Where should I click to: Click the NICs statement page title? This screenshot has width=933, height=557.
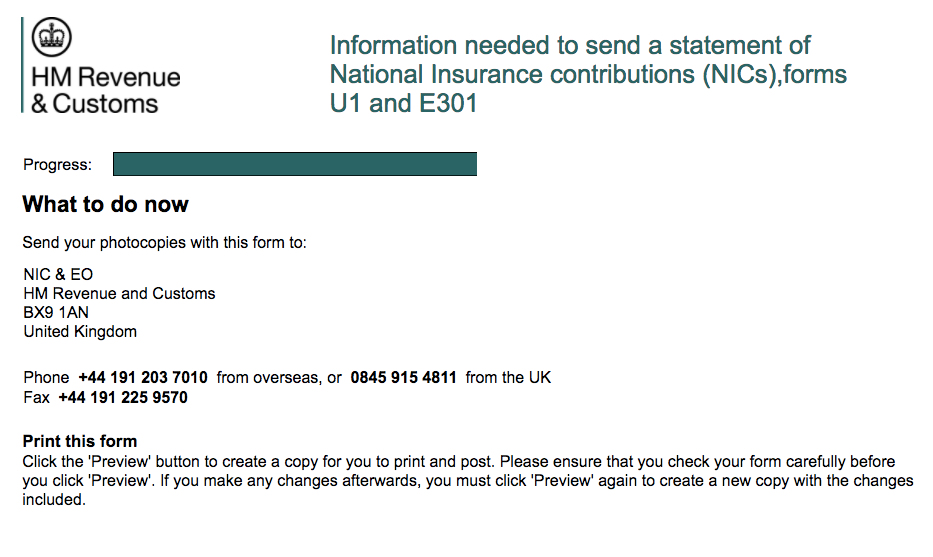click(588, 74)
